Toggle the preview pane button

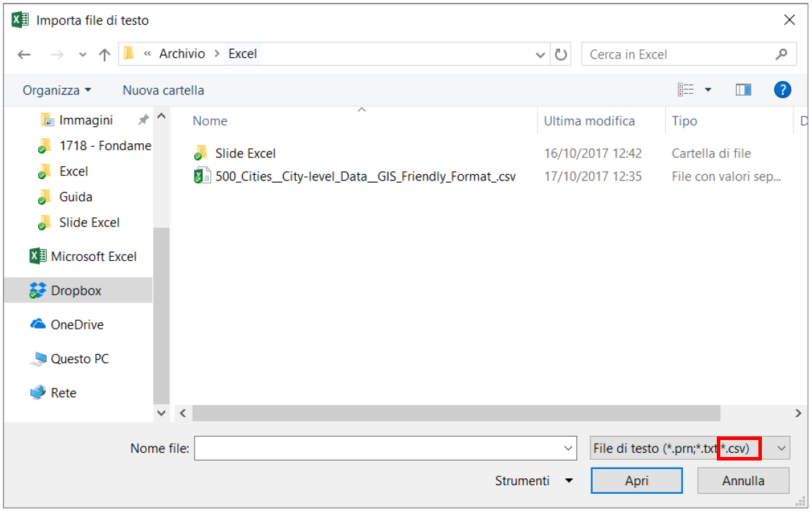[743, 90]
